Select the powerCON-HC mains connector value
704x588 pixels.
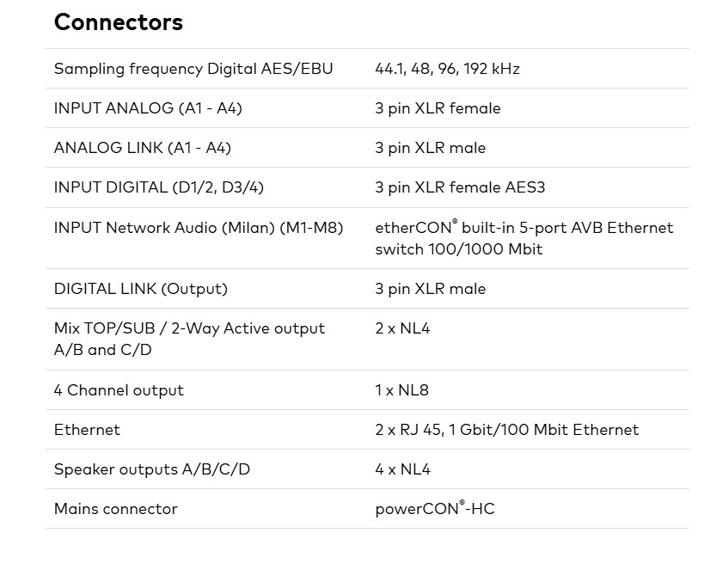pyautogui.click(x=434, y=509)
